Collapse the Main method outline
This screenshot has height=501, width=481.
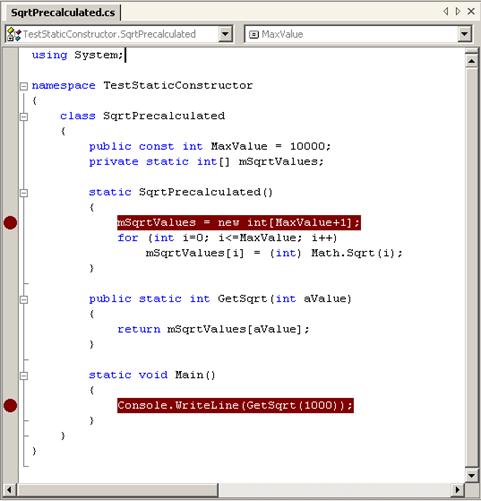tap(24, 376)
